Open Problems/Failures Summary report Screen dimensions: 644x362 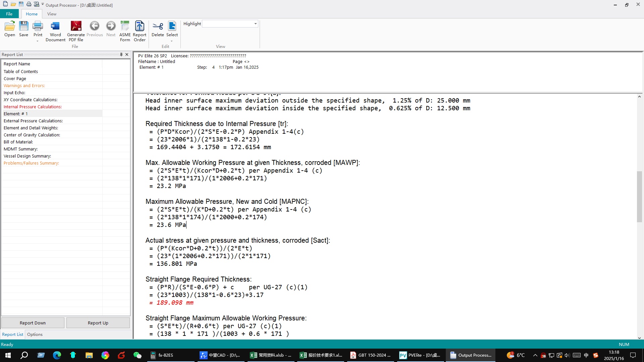[31, 163]
